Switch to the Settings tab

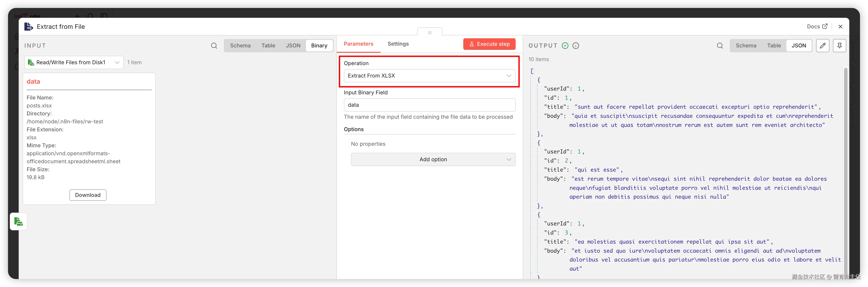[x=398, y=44]
